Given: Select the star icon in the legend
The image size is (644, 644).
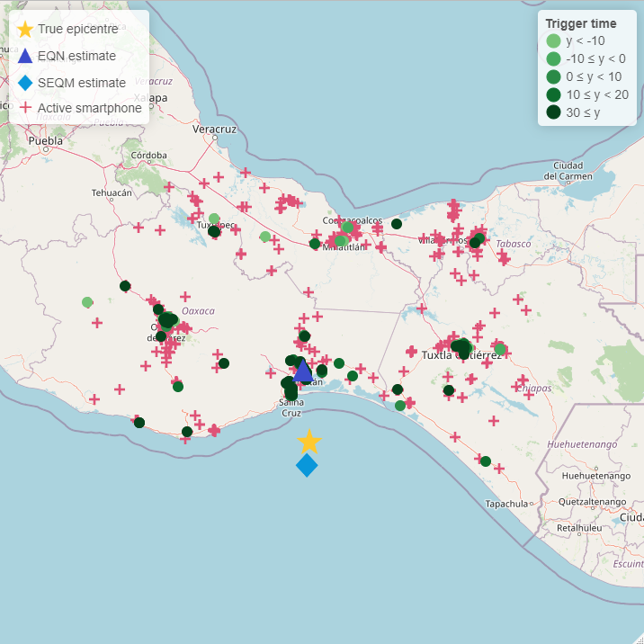Looking at the screenshot, I should pyautogui.click(x=25, y=29).
